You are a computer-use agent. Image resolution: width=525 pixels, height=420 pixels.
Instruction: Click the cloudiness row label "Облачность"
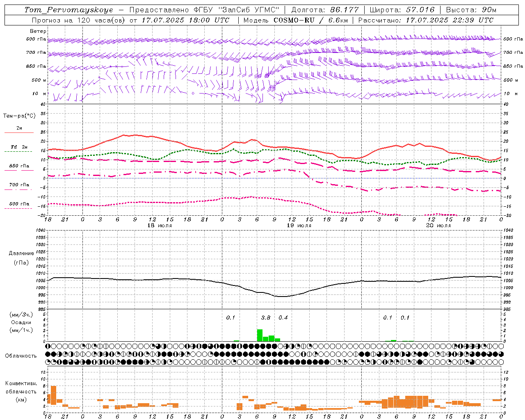pyautogui.click(x=21, y=356)
